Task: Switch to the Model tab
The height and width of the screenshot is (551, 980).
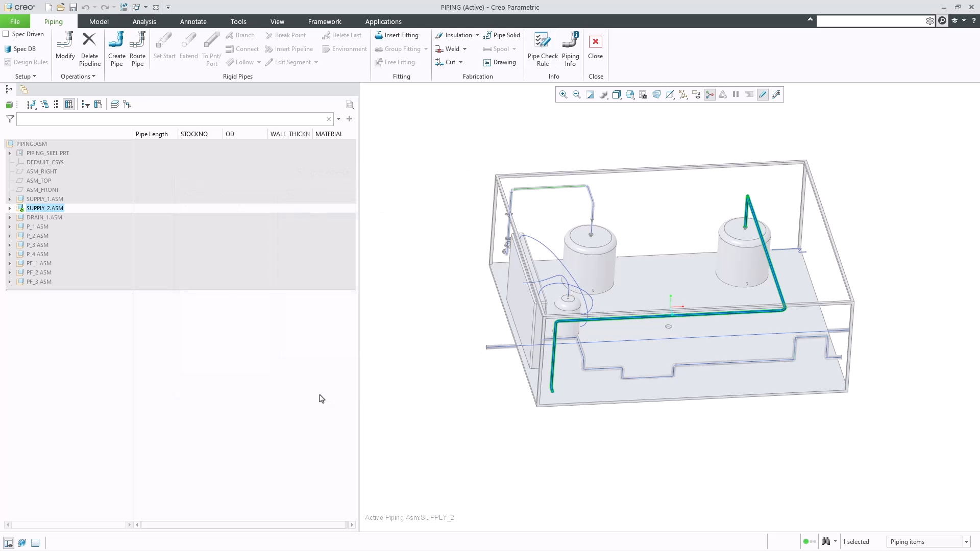Action: click(99, 21)
